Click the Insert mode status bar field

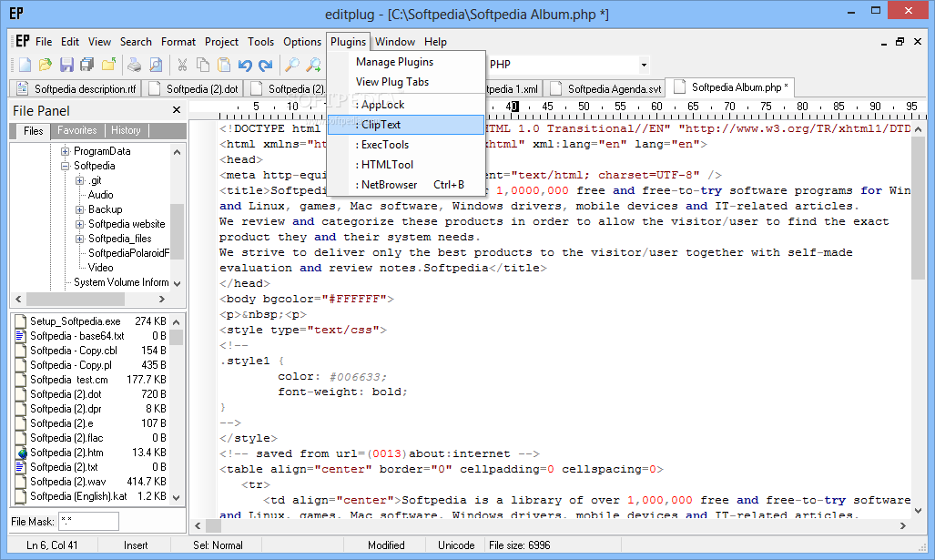(x=136, y=545)
